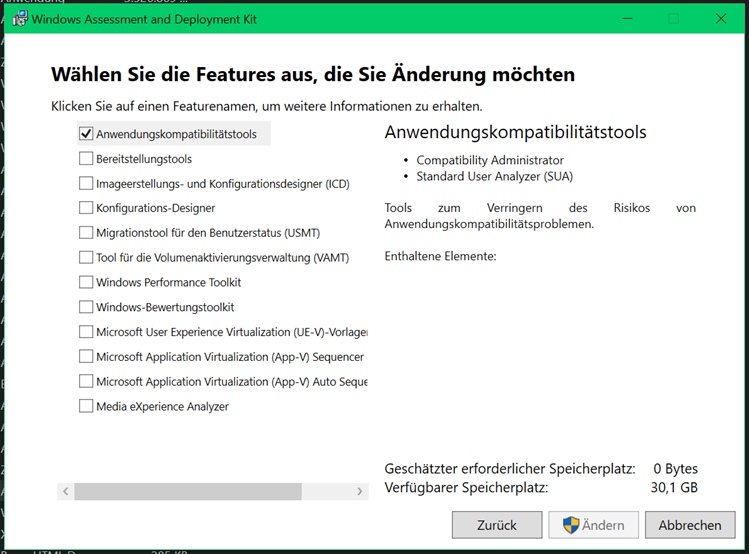Click the Ändern button
Screen dimensions: 749x554
pyautogui.click(x=593, y=525)
